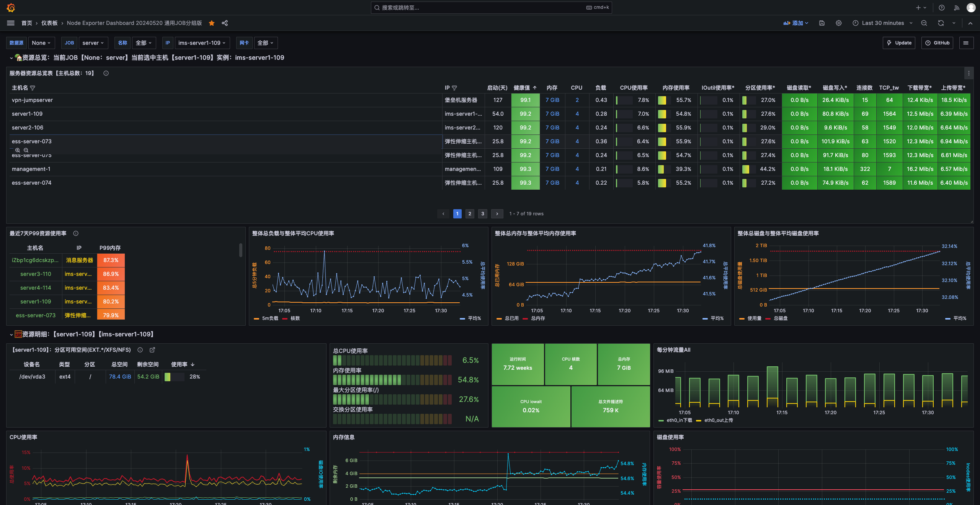Click the save dashboard icon

pyautogui.click(x=822, y=23)
